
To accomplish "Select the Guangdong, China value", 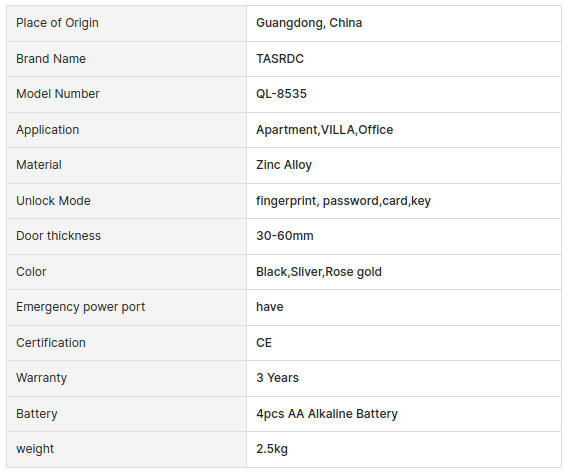I will pos(309,23).
